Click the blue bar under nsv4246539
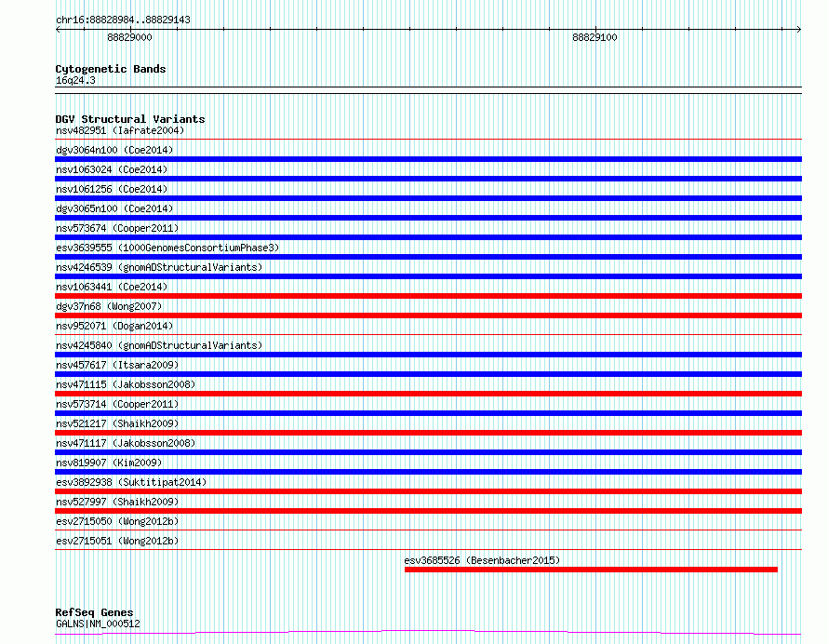The width and height of the screenshot is (828, 644). tap(428, 276)
